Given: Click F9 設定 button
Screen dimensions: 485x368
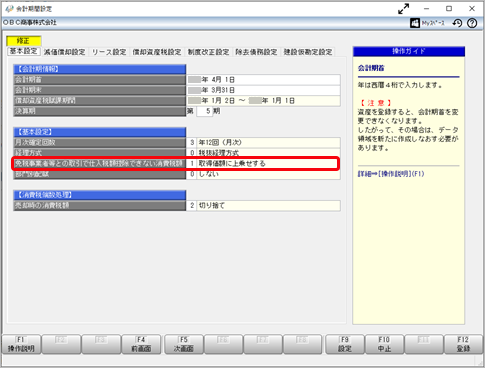Looking at the screenshot, I should [345, 344].
